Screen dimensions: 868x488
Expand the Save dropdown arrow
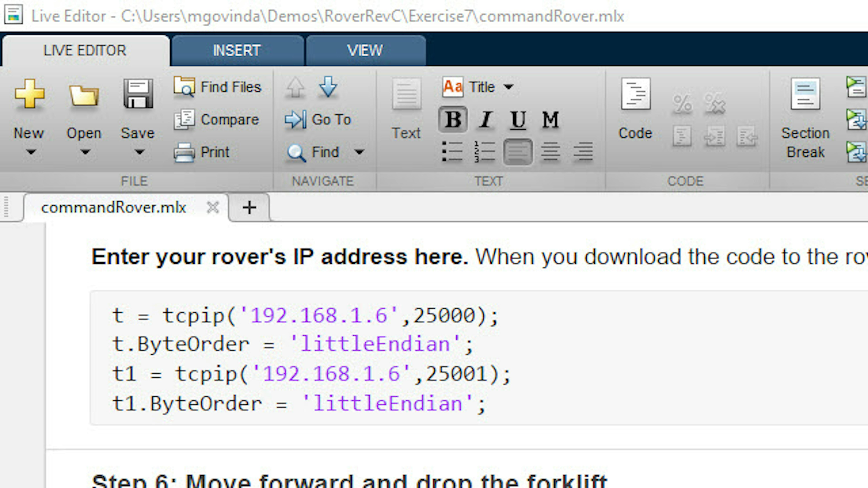pos(139,152)
